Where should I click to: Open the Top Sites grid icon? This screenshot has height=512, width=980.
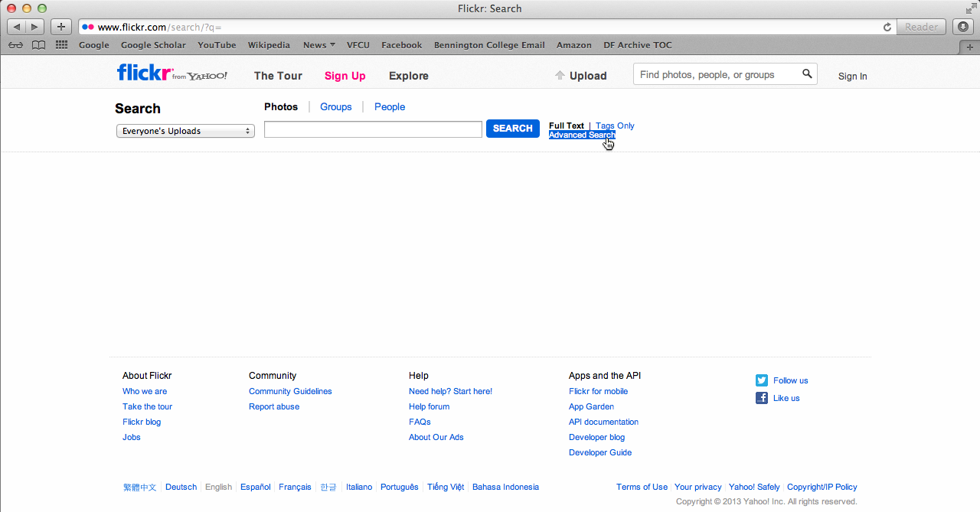click(x=61, y=45)
